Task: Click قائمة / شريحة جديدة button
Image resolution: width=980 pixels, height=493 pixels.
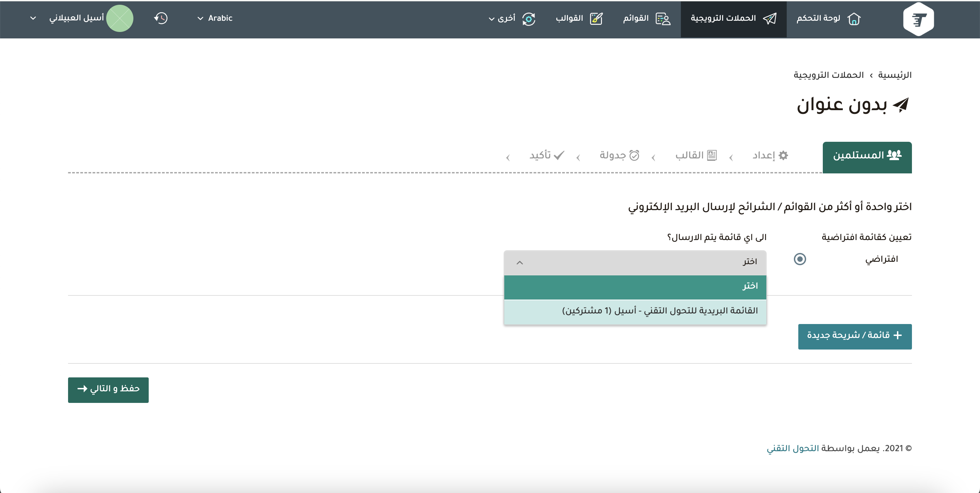Action: click(854, 336)
